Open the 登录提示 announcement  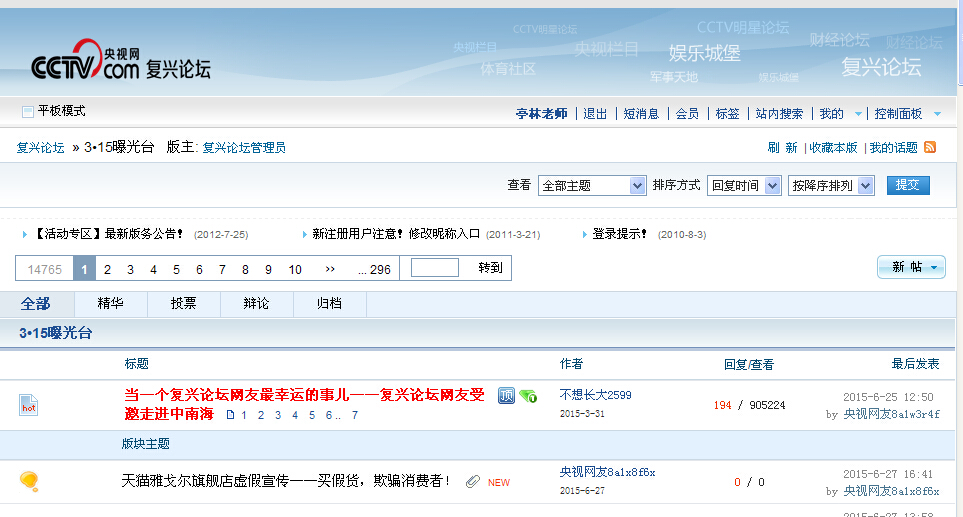point(620,234)
